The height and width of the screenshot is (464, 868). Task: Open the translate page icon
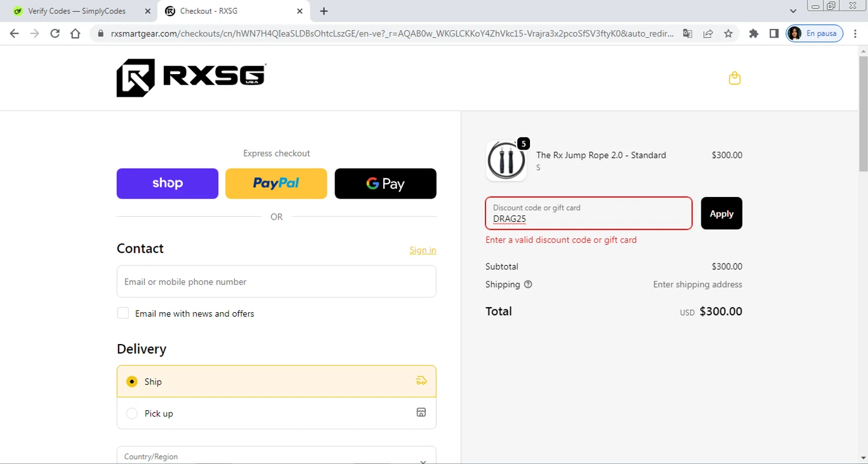click(x=687, y=34)
